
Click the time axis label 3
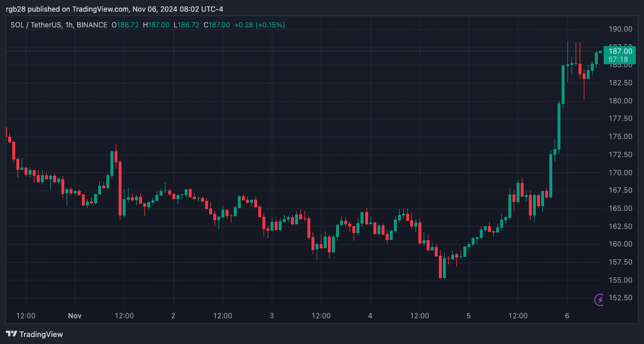pyautogui.click(x=272, y=316)
